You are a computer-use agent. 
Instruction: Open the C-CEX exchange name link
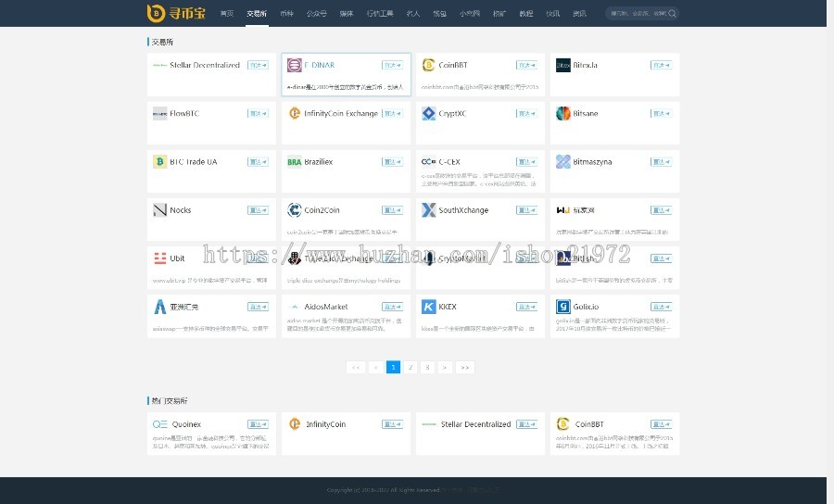pyautogui.click(x=449, y=161)
